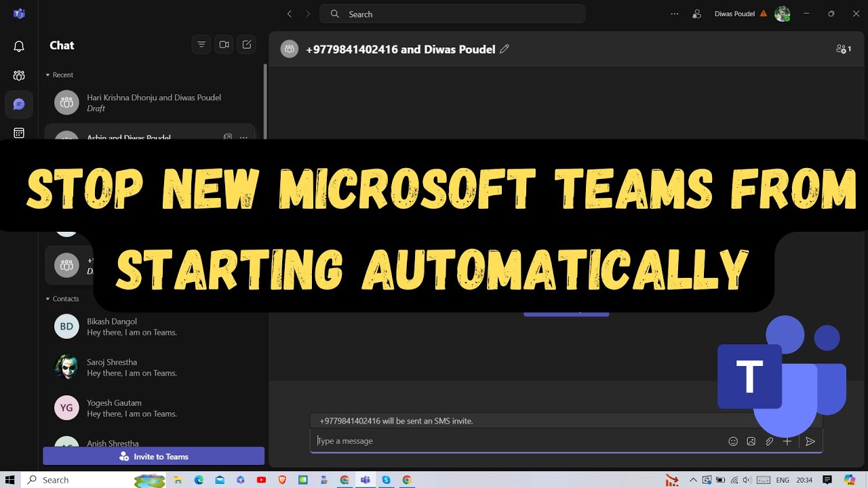Switch the ENG input language
This screenshot has height=488, width=868.
(782, 480)
